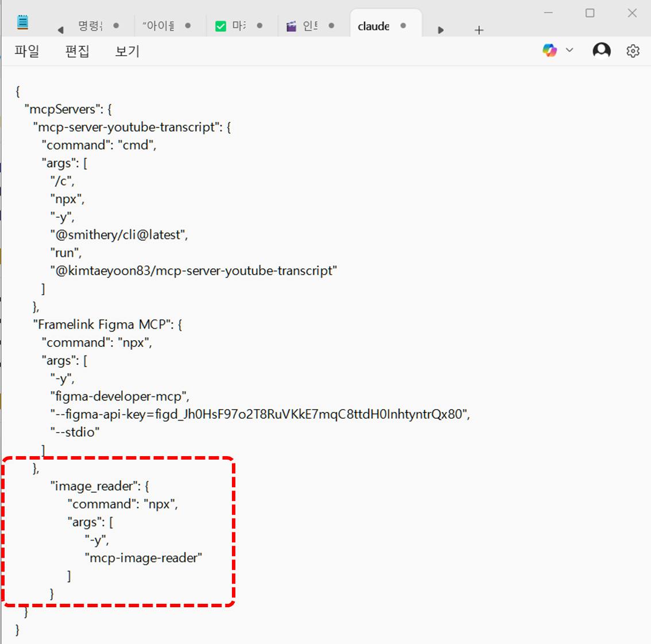Click the "mcp-image-reader" line
The height and width of the screenshot is (644, 651).
[x=144, y=558]
